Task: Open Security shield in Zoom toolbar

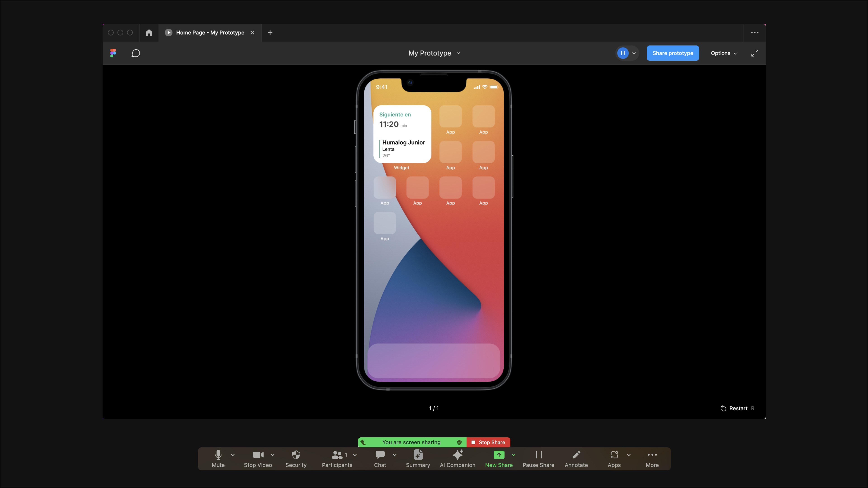Action: (x=296, y=459)
